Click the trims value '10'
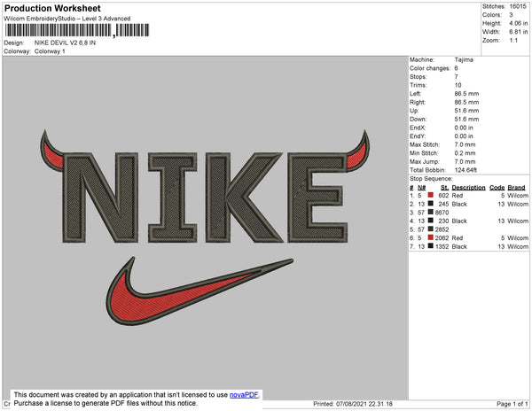The image size is (532, 411). click(458, 85)
